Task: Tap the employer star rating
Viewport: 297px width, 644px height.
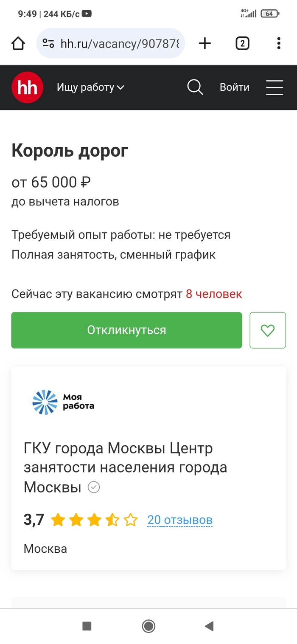Action: tap(94, 520)
